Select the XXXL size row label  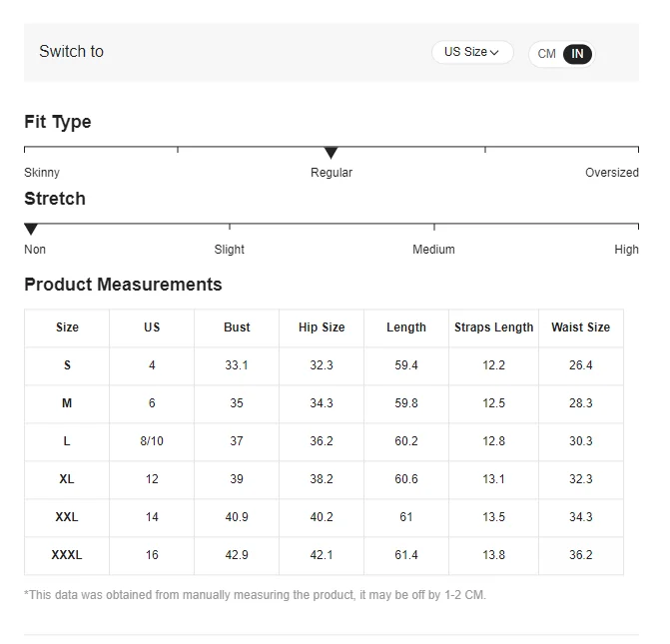67,555
